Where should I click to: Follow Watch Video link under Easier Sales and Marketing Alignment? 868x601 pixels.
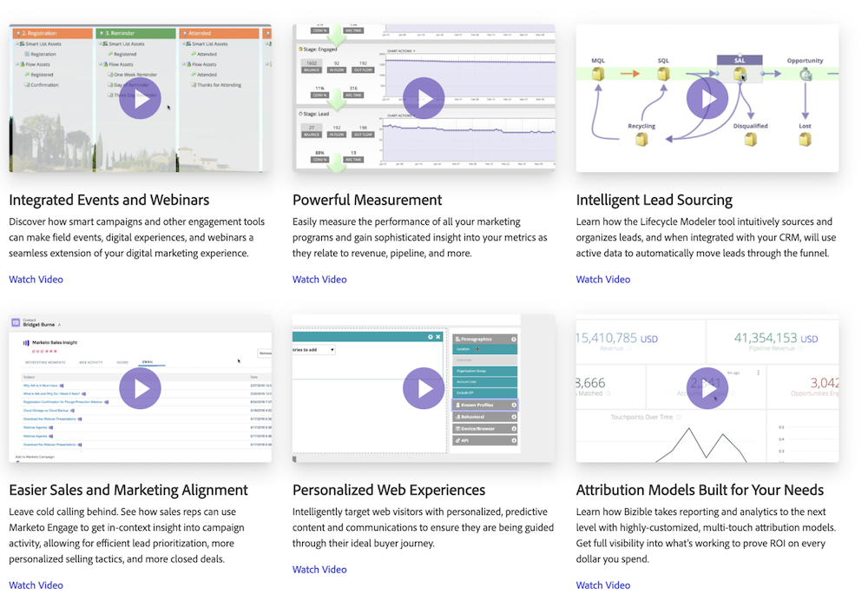click(x=36, y=585)
